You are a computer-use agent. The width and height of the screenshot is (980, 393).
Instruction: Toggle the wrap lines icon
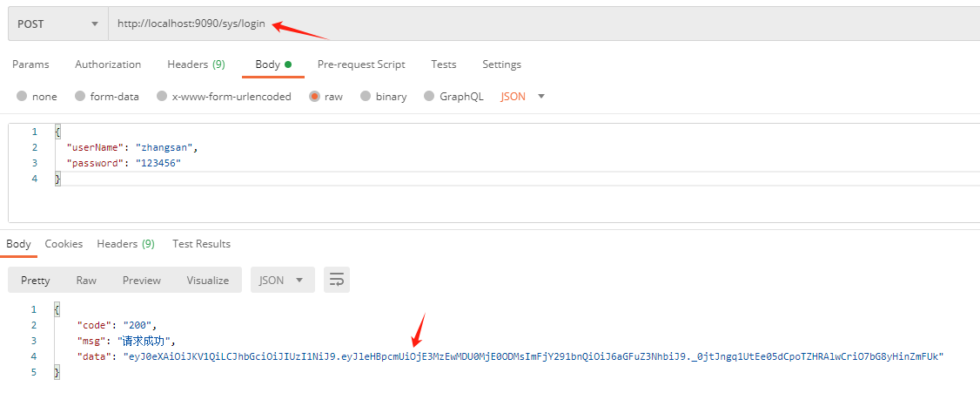(336, 281)
